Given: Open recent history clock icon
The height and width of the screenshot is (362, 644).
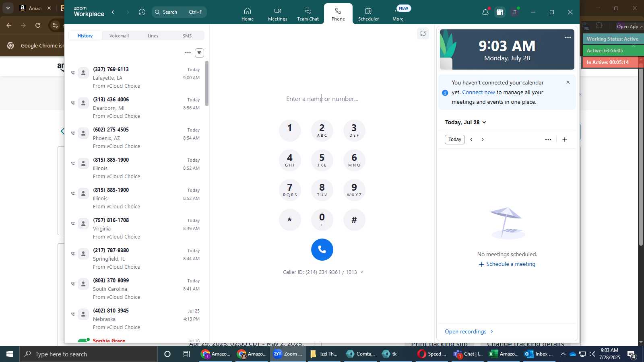Looking at the screenshot, I should click(x=142, y=12).
